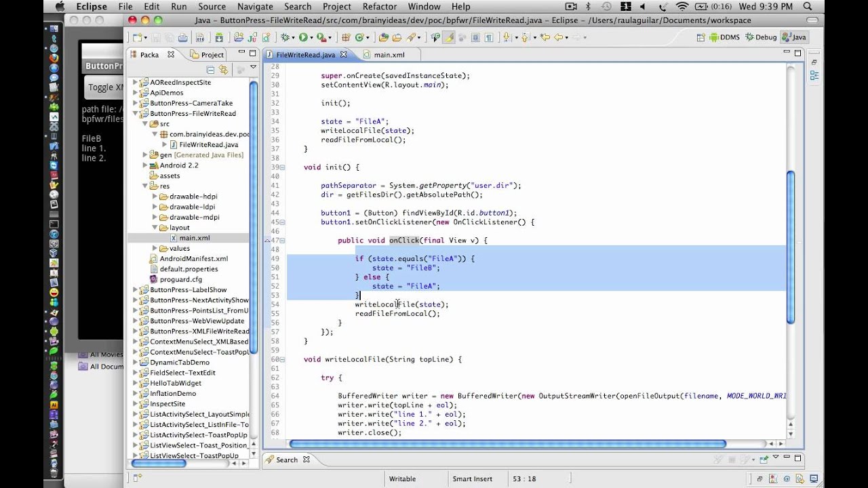Click the green Run button icon

point(303,37)
